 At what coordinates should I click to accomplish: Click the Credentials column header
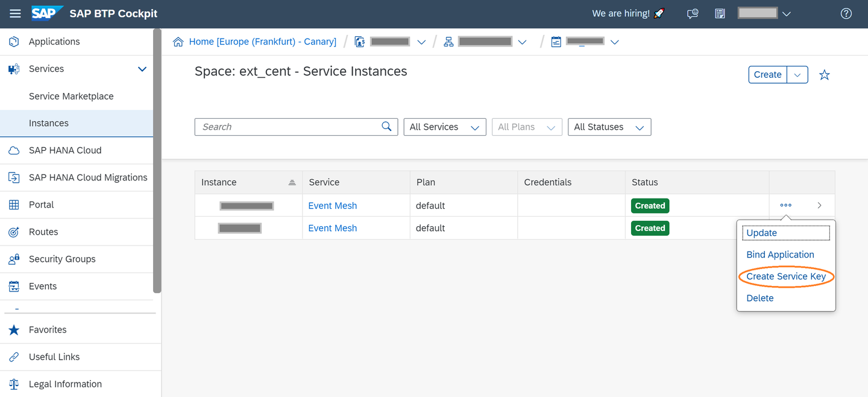571,182
